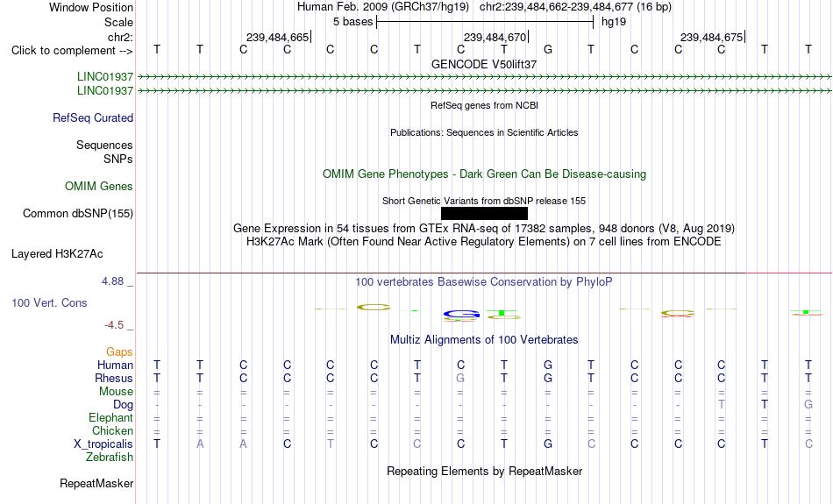Click the G base in Dog row
Screen dimensions: 833x504
pos(808,405)
